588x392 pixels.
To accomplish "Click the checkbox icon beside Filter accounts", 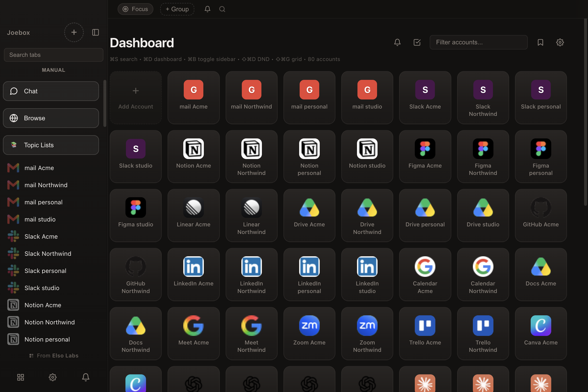I will coord(417,42).
